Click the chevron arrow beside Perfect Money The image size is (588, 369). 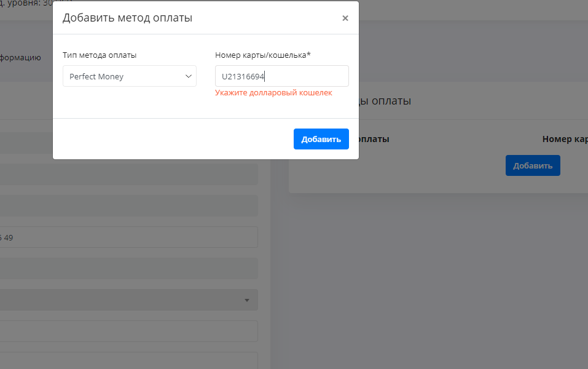(x=189, y=76)
